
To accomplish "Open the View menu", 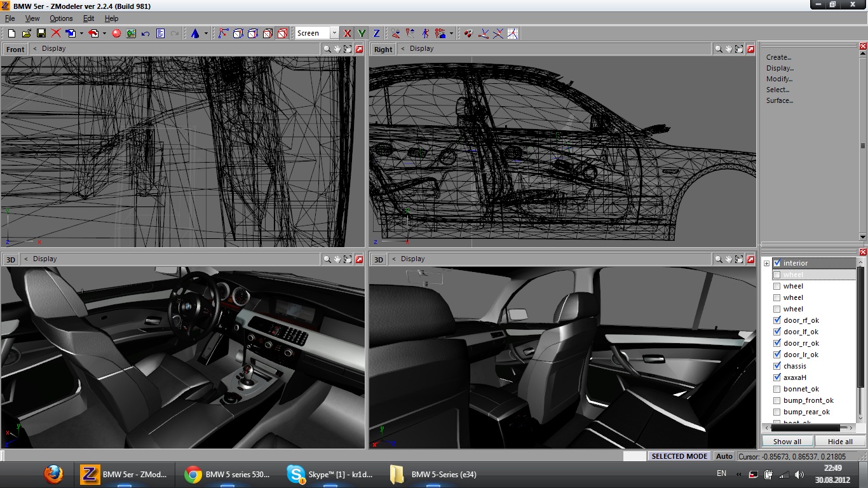I will [x=32, y=18].
